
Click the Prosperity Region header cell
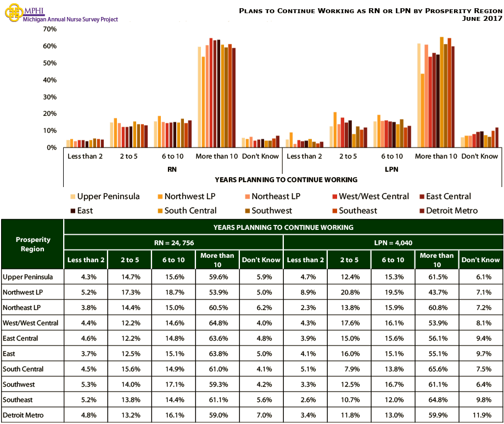(32, 243)
